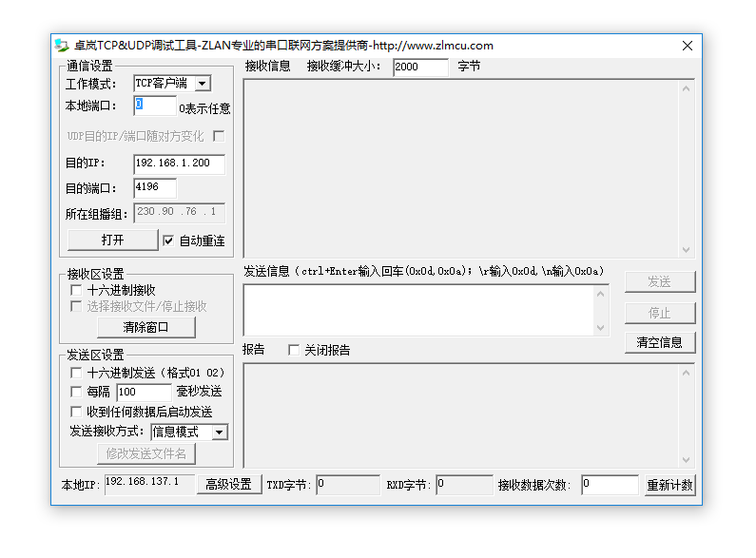
Task: Click the 接收缓冲大小 buffer size field
Action: point(419,67)
